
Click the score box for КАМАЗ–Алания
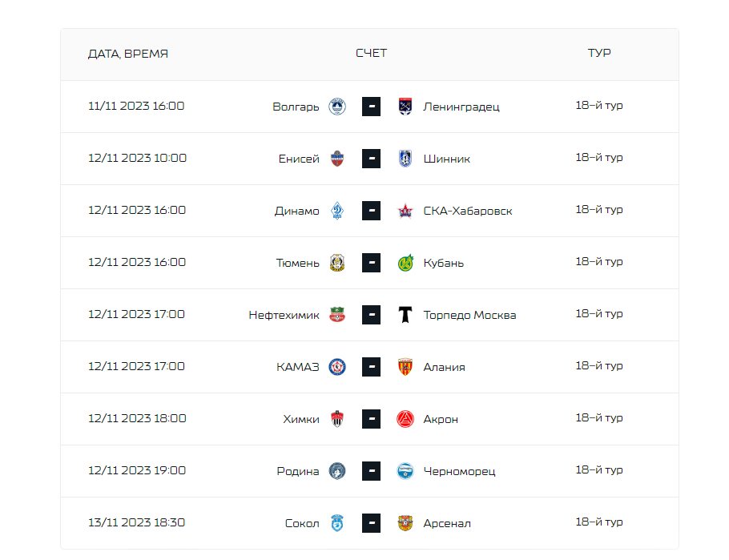click(372, 367)
